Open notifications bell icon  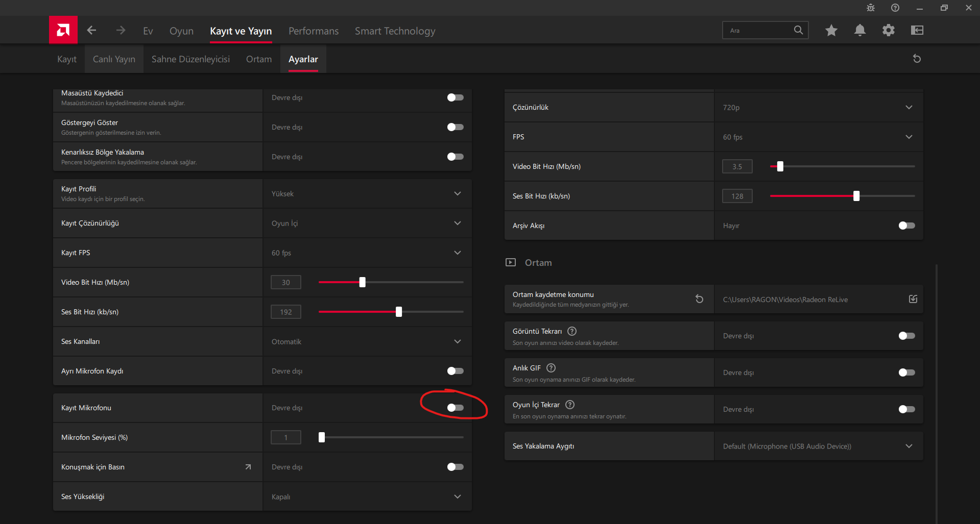coord(860,31)
